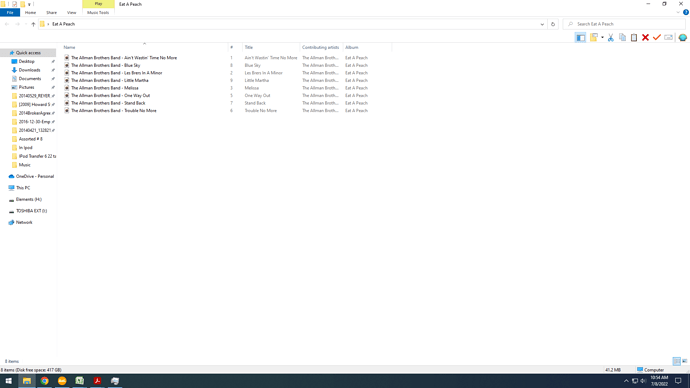Image resolution: width=690 pixels, height=388 pixels.
Task: Click the Paste clipboard icon
Action: [x=634, y=38]
